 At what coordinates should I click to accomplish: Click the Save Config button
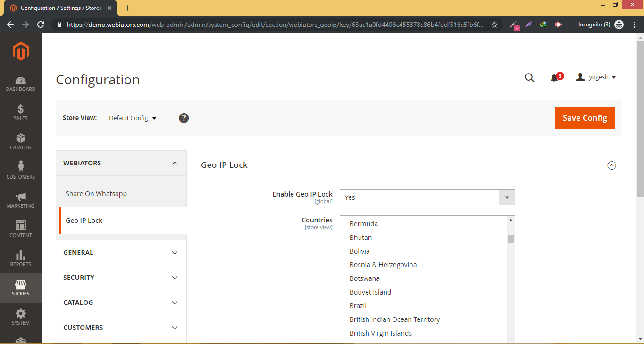click(585, 118)
